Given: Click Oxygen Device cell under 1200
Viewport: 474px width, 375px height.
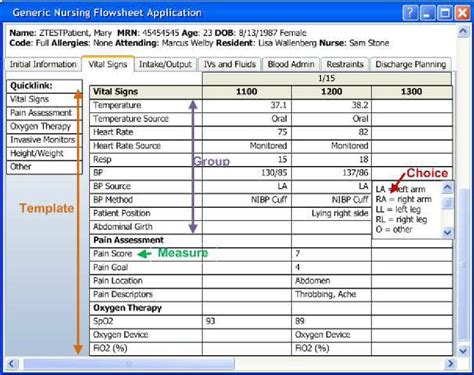Looking at the screenshot, I should coord(331,335).
